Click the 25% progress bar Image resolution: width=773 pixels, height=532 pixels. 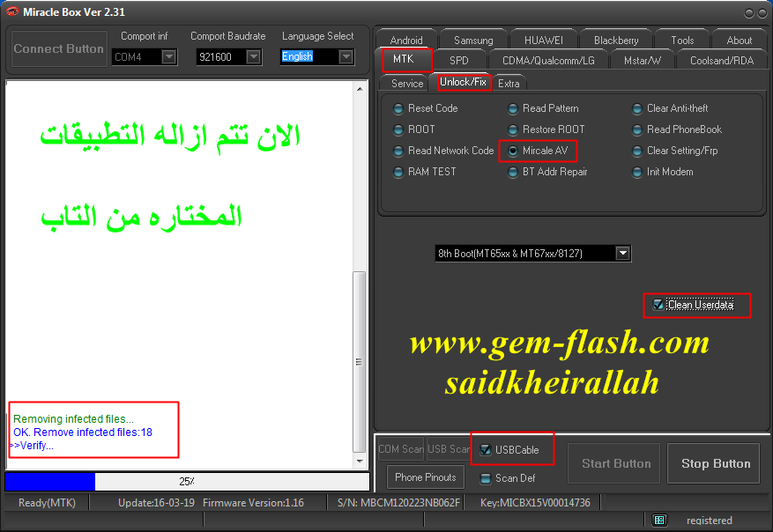click(x=187, y=482)
